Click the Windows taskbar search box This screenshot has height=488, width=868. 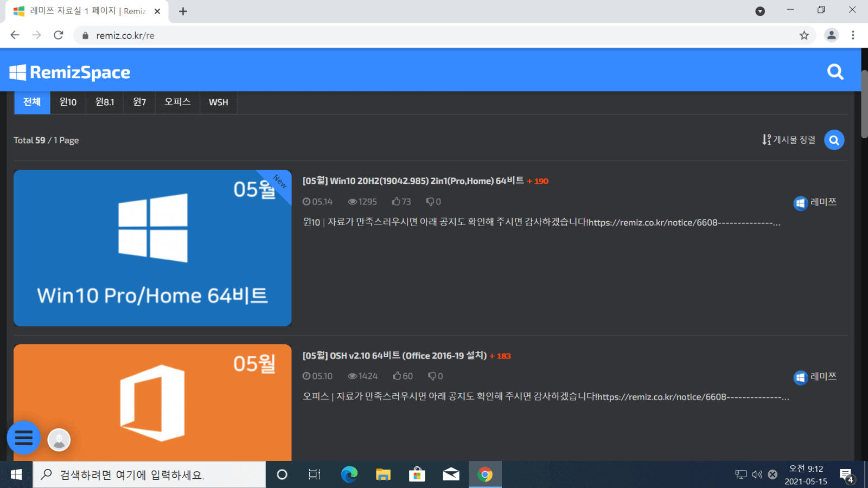pos(149,474)
